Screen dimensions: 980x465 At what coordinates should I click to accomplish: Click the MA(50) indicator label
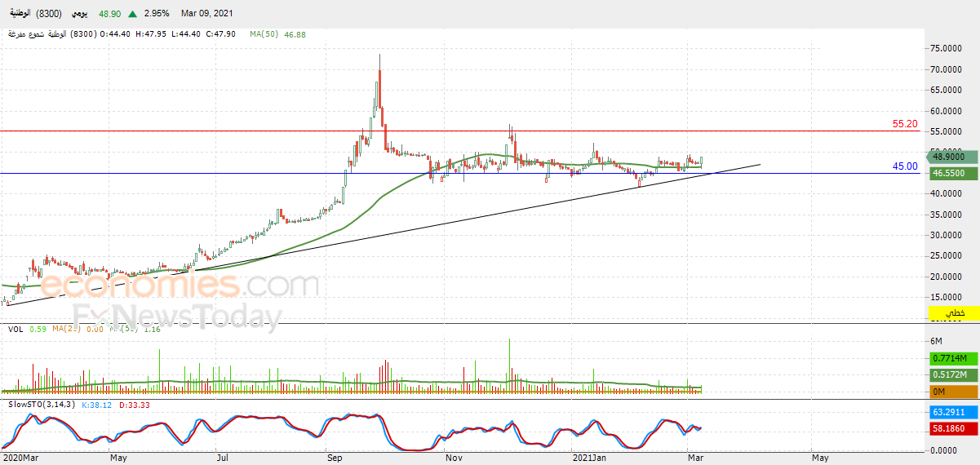(x=264, y=34)
